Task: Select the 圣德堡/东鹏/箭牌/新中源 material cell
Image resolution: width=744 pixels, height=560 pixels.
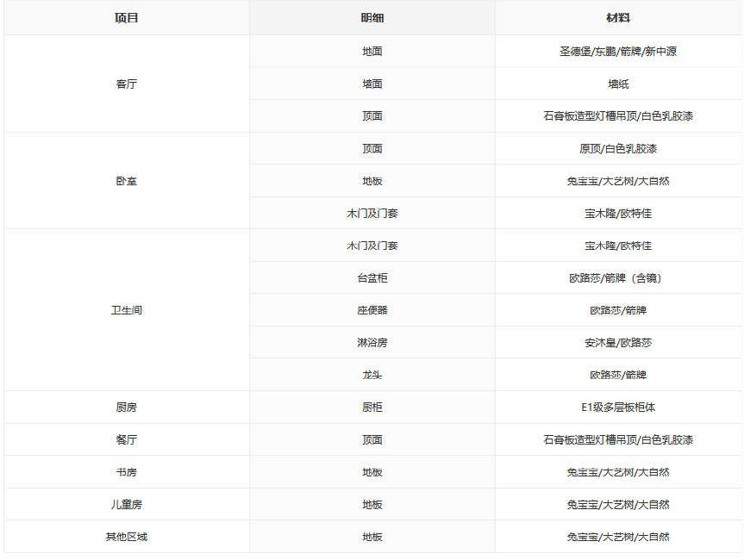Action: tap(618, 51)
